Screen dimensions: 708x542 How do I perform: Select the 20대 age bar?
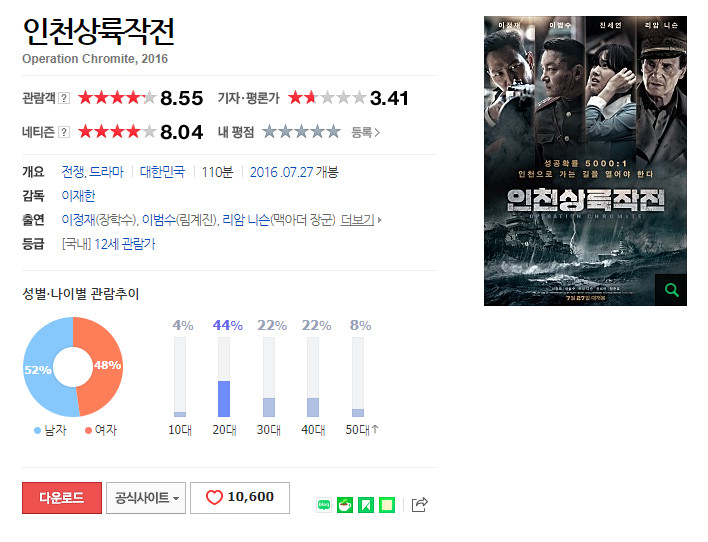click(224, 377)
